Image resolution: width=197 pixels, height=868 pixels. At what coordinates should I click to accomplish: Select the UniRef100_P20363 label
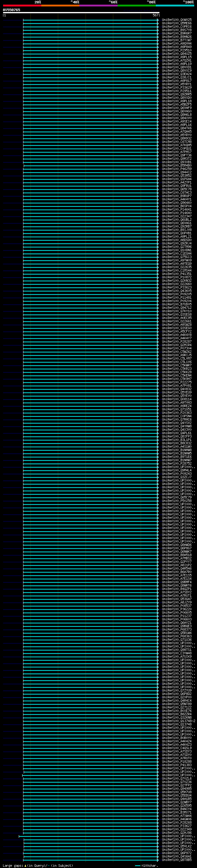pyautogui.click(x=176, y=413)
